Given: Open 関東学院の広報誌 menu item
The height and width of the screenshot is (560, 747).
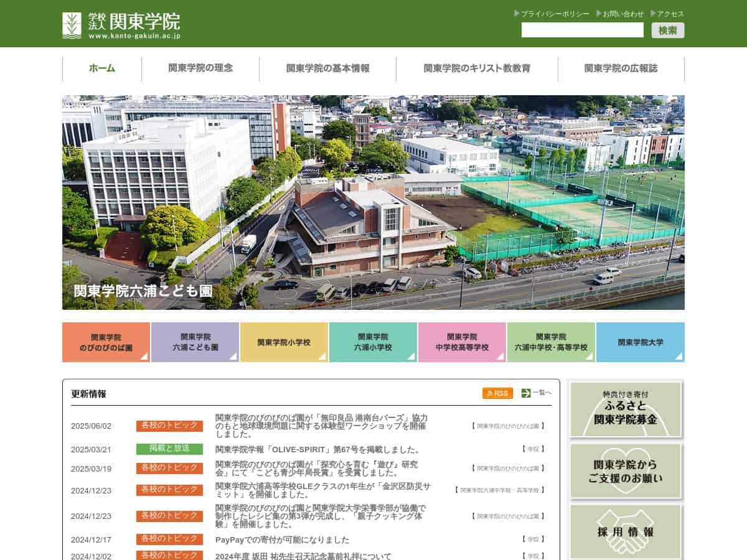Looking at the screenshot, I should [x=621, y=68].
